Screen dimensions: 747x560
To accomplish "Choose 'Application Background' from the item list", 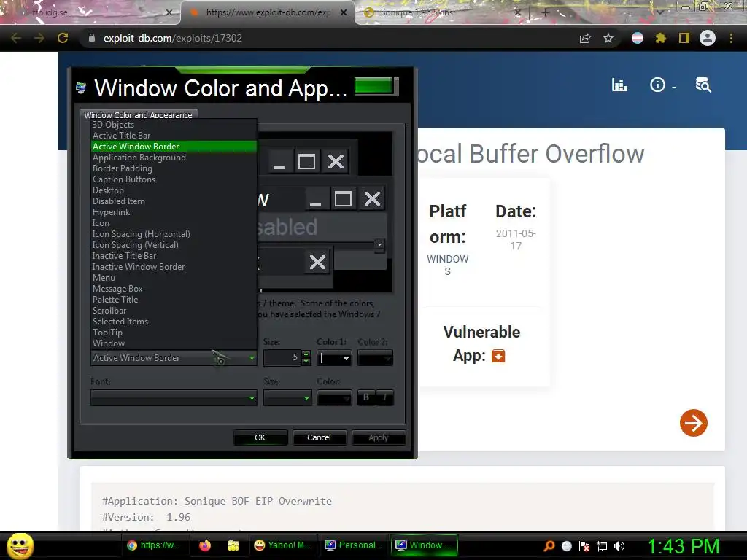I will (174, 157).
